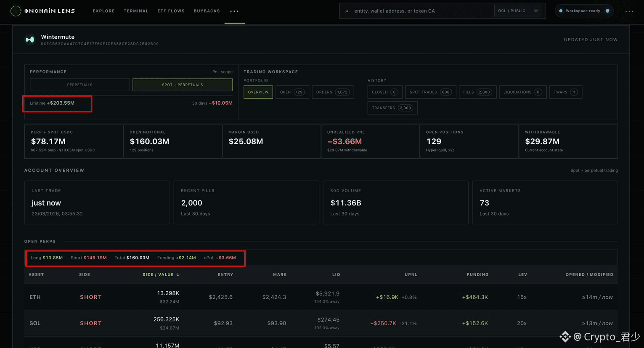Image resolution: width=644 pixels, height=348 pixels.
Task: Switch PnL scope to Perpetuals
Action: [80, 85]
